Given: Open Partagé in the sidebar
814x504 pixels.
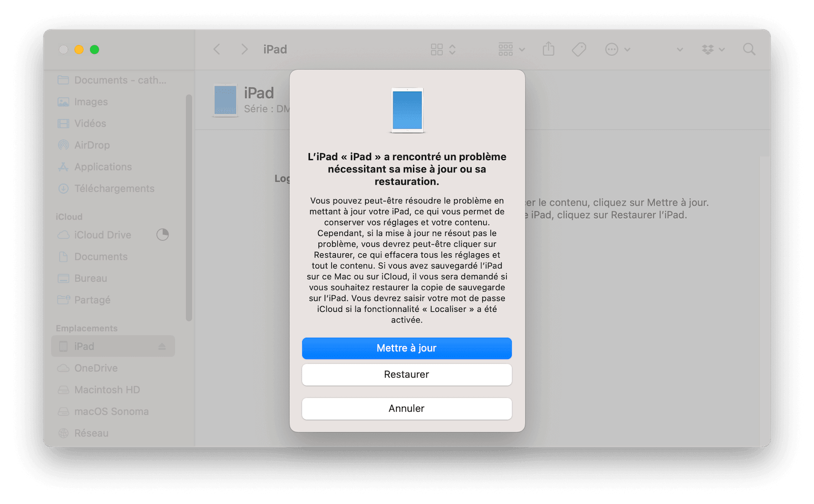Looking at the screenshot, I should tap(113, 300).
